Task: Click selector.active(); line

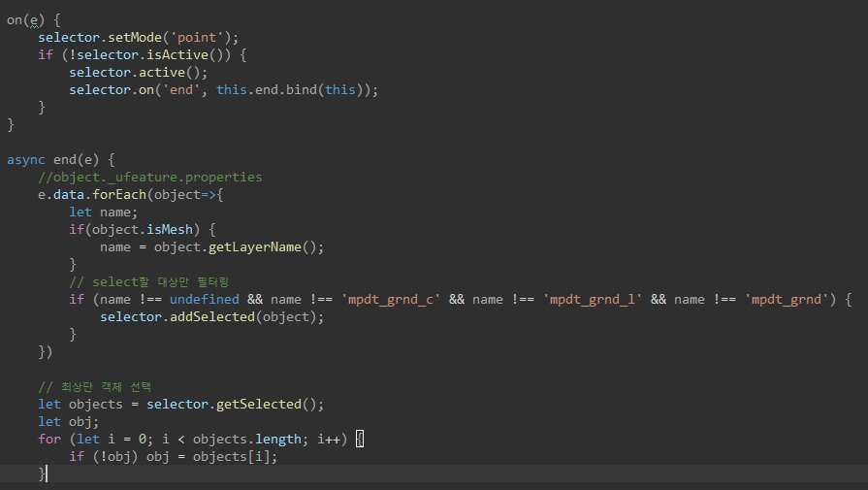Action: click(139, 73)
